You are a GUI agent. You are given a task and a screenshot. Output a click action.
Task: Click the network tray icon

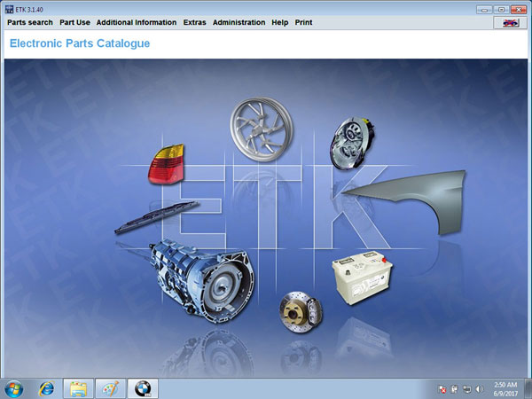pos(467,389)
